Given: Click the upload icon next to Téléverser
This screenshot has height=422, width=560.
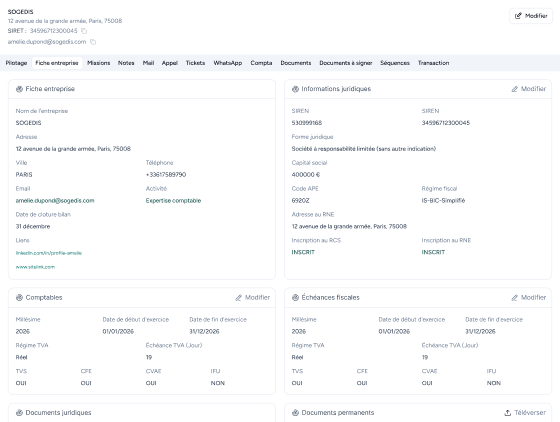Looking at the screenshot, I should point(508,413).
